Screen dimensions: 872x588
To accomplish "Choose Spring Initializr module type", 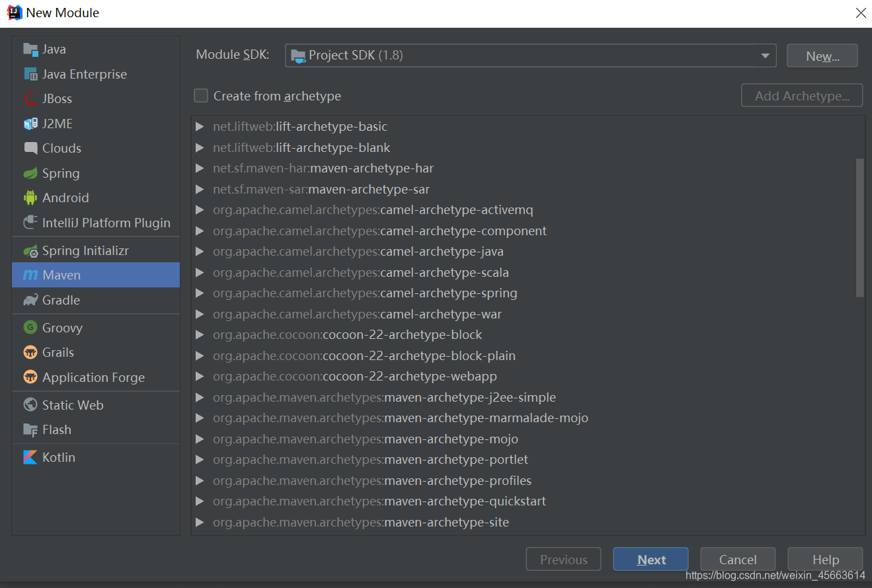I will click(x=96, y=251).
